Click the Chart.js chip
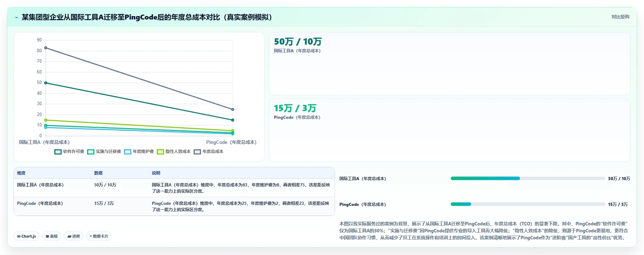The height and width of the screenshot is (255, 644). (26, 236)
